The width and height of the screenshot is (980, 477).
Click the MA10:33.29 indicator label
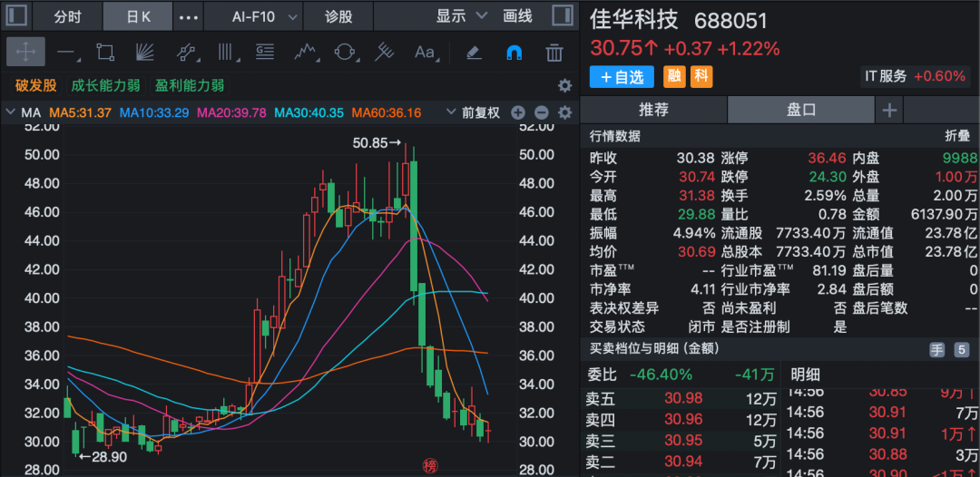tap(154, 113)
